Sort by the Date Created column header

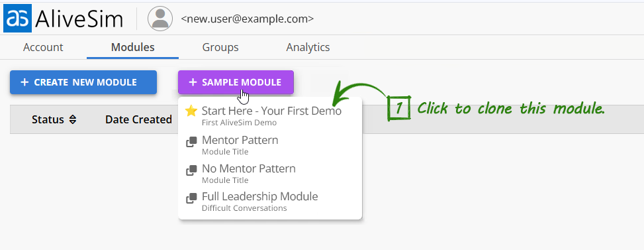[138, 119]
